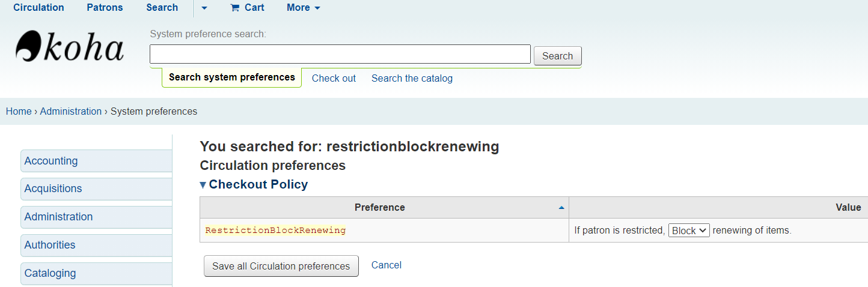Open the Block dropdown for RestrictionBlockRenewing
Screen dimensions: 868x287
(x=689, y=231)
